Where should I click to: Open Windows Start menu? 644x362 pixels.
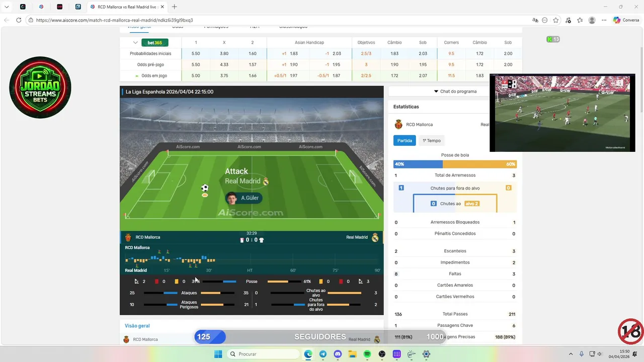(218, 354)
